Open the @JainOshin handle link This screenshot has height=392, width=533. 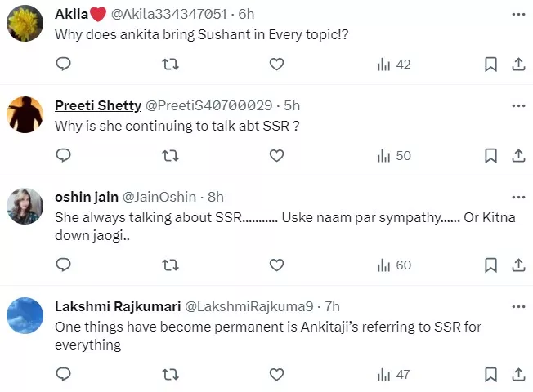tap(161, 197)
